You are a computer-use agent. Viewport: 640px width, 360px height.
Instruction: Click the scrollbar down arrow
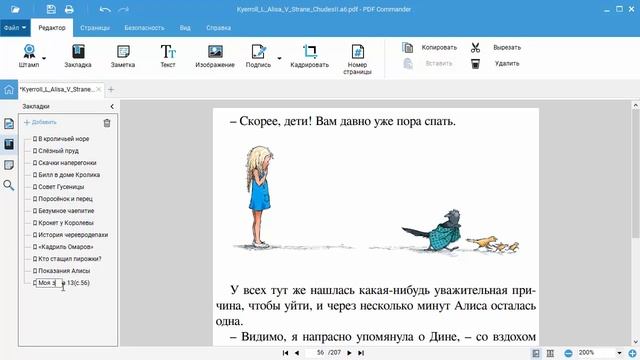tap(636, 342)
